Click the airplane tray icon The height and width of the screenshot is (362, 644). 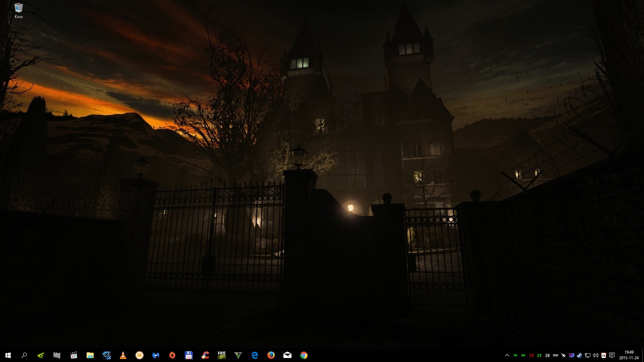click(563, 355)
